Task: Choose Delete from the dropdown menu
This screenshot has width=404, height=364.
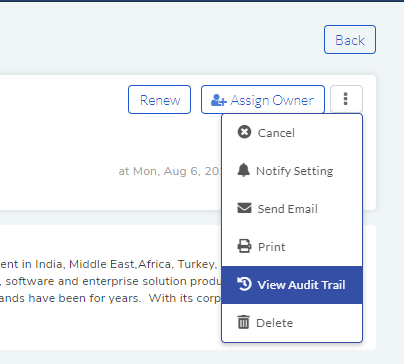Action: coord(292,323)
